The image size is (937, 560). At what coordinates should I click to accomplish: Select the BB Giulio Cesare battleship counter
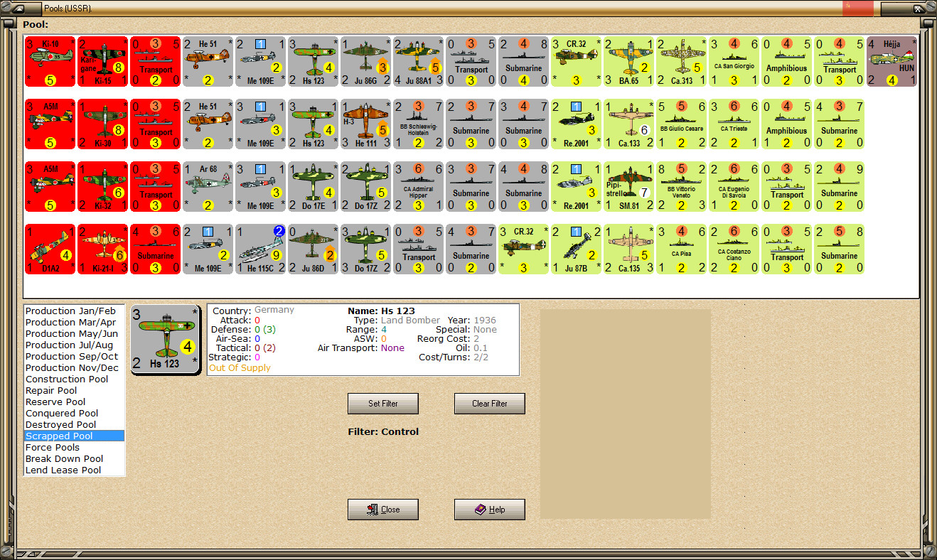(x=681, y=124)
